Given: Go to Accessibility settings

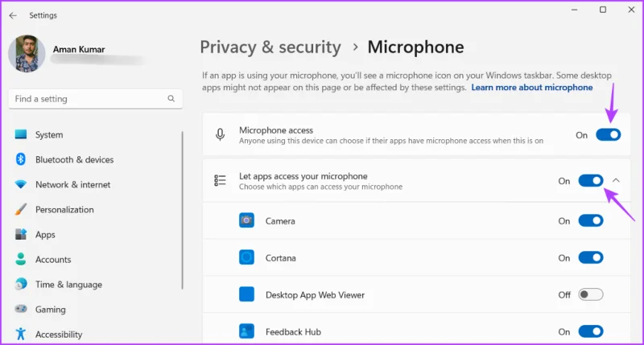Looking at the screenshot, I should 59,335.
